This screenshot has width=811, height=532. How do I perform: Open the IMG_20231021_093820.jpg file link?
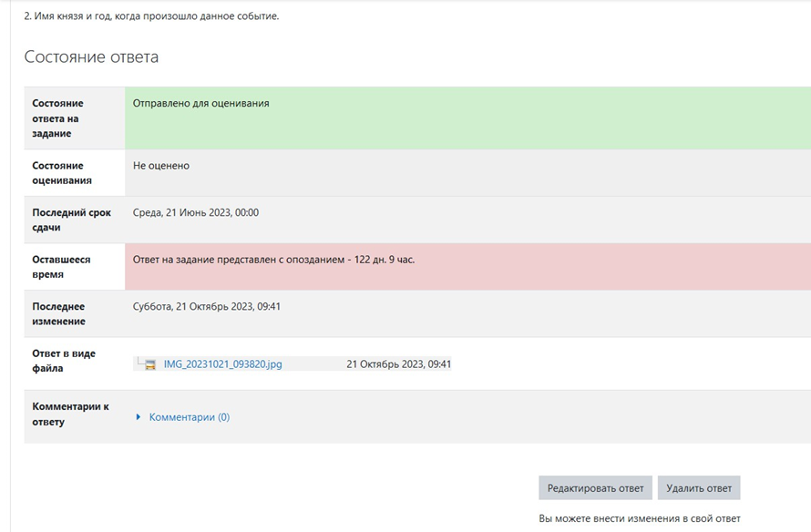click(223, 364)
